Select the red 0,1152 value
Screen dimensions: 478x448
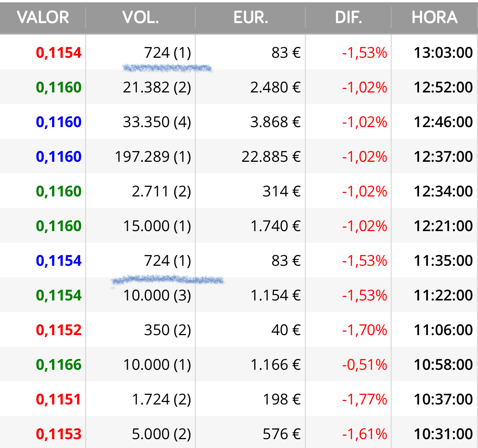[x=58, y=330]
